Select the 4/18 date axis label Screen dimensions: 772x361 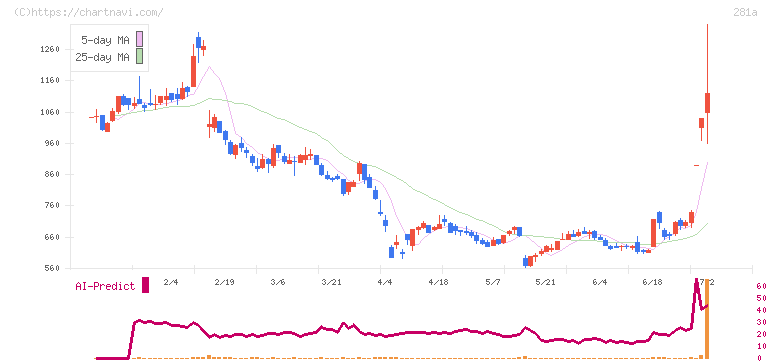coord(439,282)
